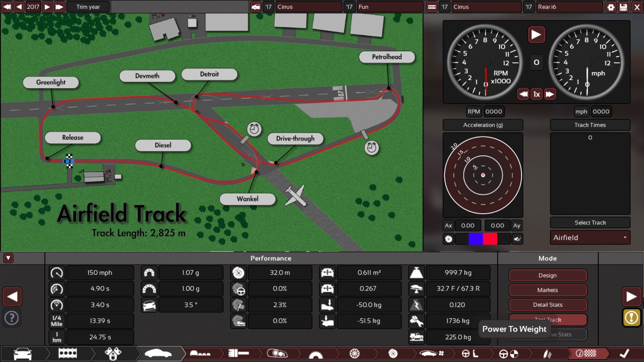The height and width of the screenshot is (362, 644).
Task: Save the car with floppy disk icon
Action: click(x=624, y=7)
